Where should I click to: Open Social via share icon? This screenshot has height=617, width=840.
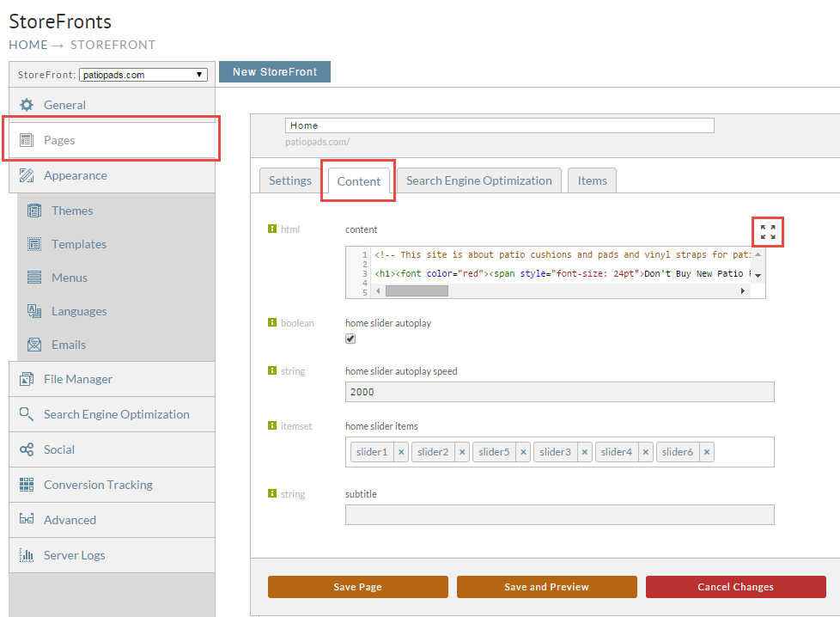click(x=27, y=449)
